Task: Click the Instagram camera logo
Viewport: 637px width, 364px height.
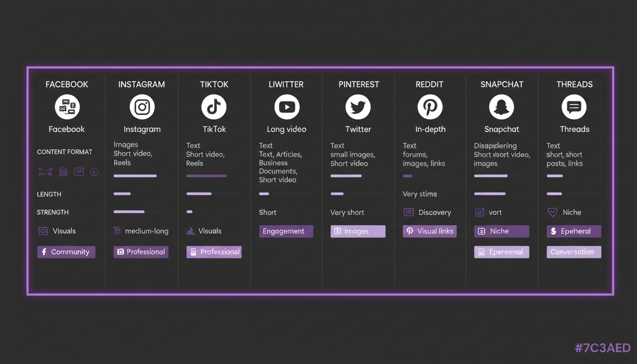Action: 142,107
